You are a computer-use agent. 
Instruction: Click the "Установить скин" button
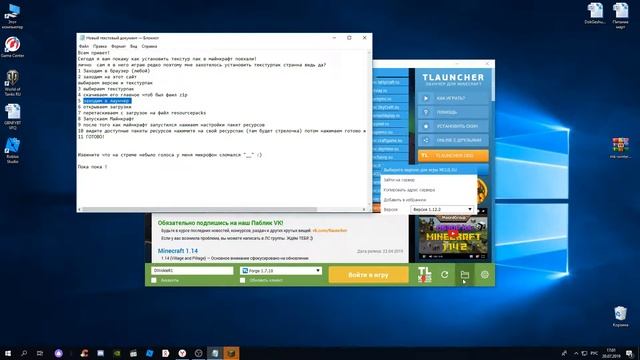(453, 126)
